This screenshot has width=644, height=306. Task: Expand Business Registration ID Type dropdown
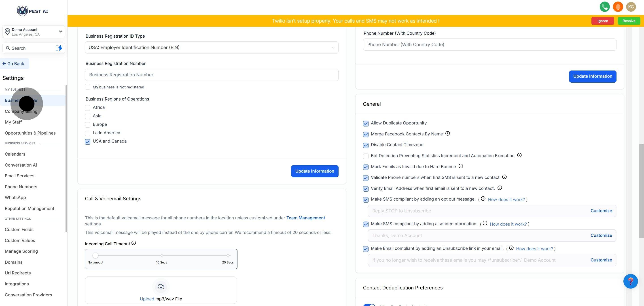tap(212, 47)
